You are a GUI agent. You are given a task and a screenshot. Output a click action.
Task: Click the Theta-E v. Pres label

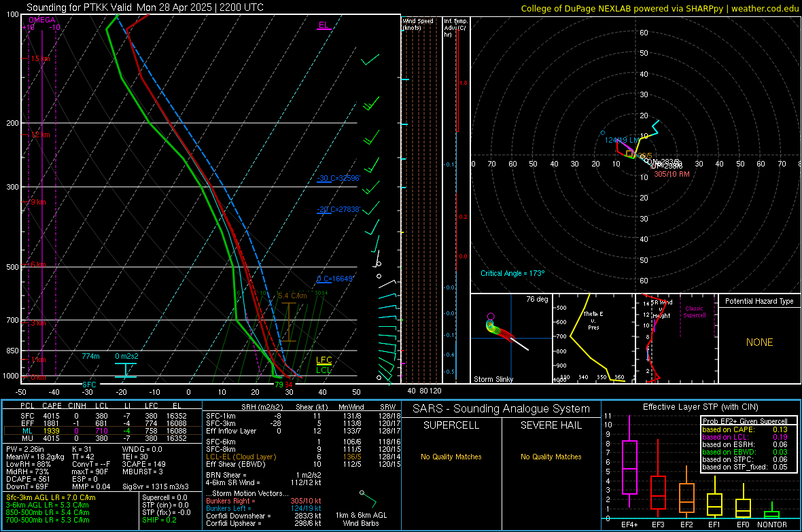click(593, 320)
